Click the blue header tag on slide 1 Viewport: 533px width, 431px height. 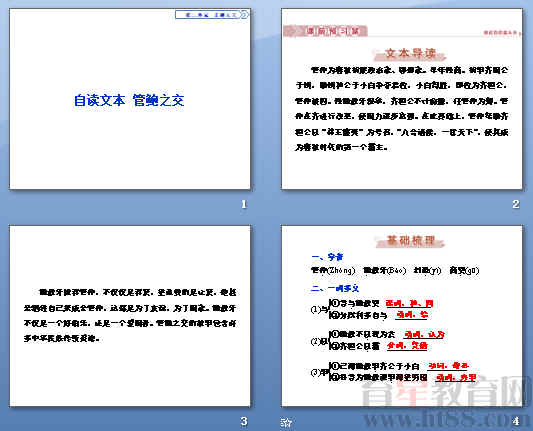tap(212, 15)
